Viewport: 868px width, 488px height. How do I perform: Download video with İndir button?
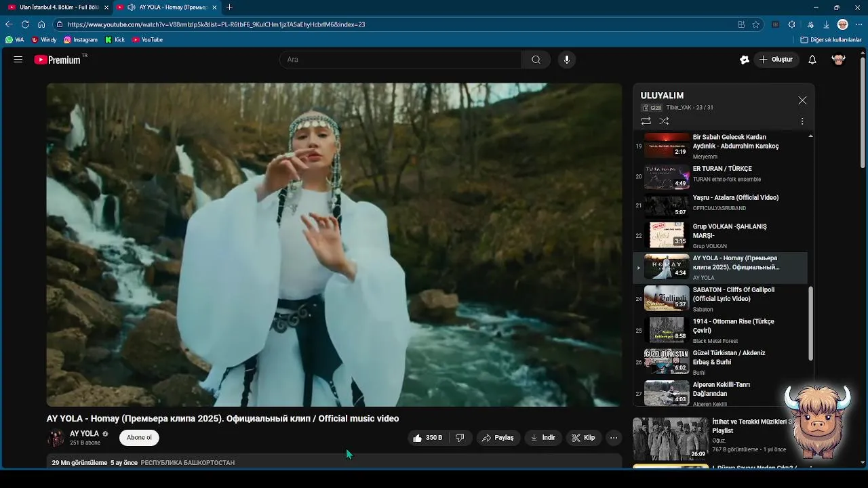[543, 438]
